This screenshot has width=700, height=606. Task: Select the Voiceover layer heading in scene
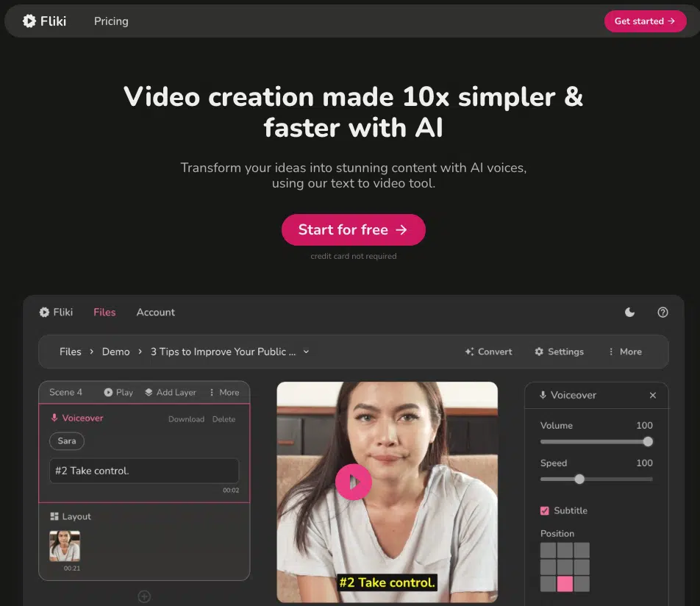76,418
